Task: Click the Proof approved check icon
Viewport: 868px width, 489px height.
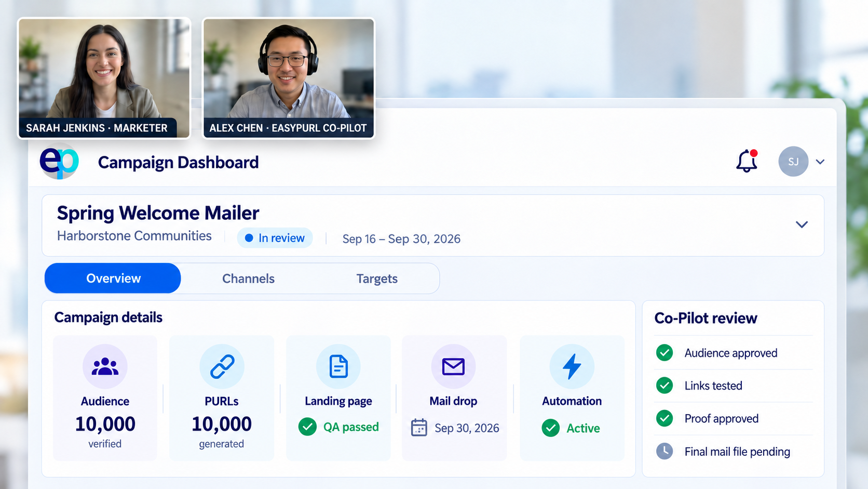Action: click(664, 418)
